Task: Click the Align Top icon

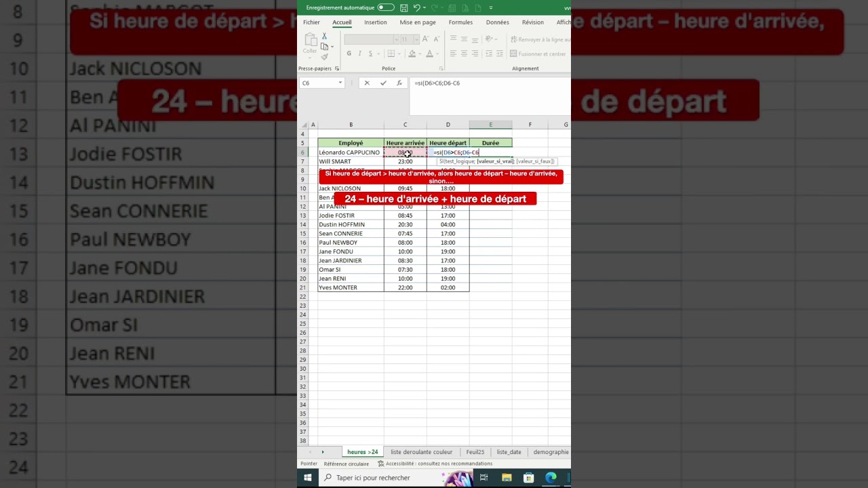Action: (x=454, y=39)
